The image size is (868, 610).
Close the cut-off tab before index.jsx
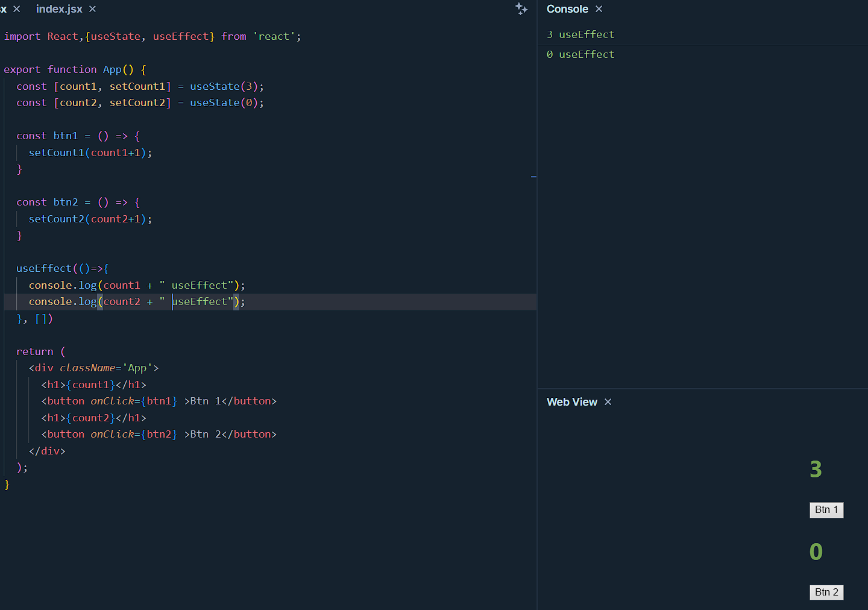coord(17,9)
